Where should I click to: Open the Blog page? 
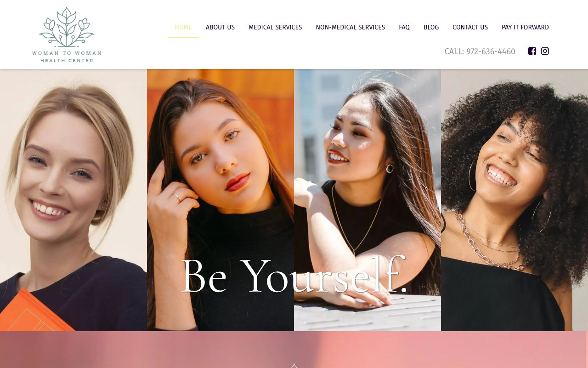(431, 27)
